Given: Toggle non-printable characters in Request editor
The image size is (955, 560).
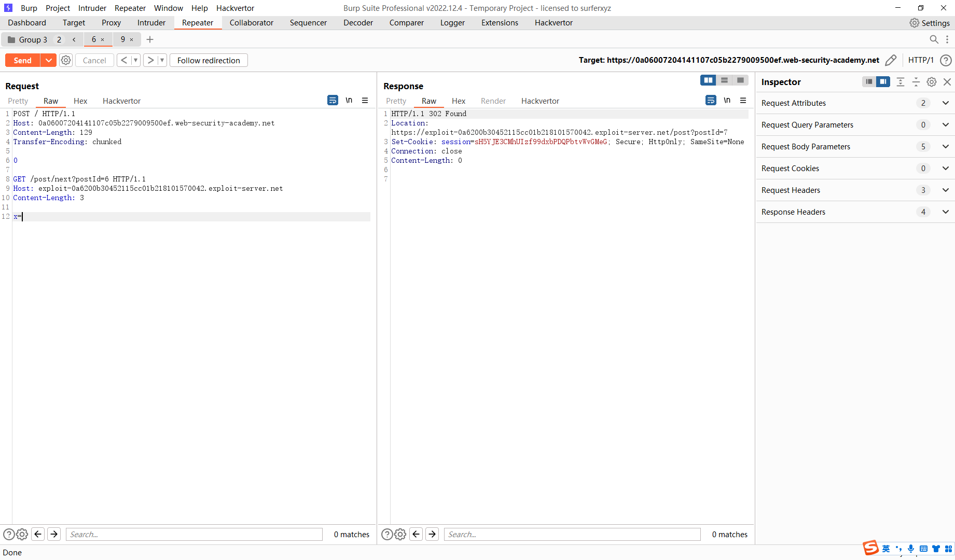Looking at the screenshot, I should (349, 101).
